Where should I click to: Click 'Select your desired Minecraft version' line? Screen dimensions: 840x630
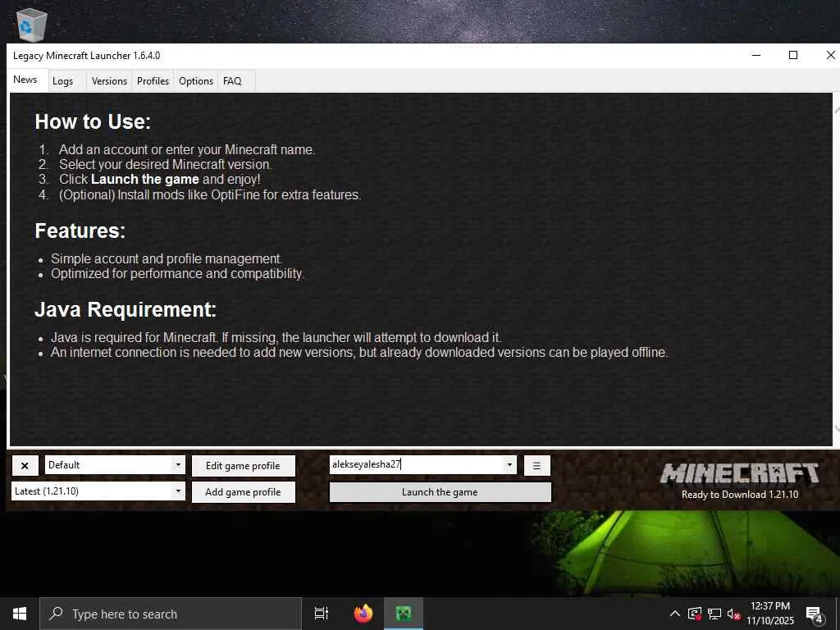click(x=165, y=164)
